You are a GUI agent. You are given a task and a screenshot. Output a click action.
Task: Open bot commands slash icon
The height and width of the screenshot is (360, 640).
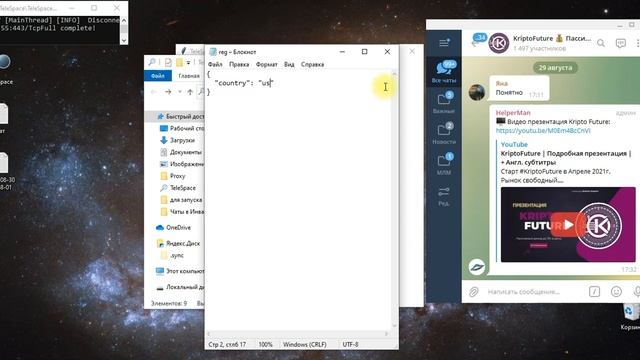pyautogui.click(x=594, y=291)
